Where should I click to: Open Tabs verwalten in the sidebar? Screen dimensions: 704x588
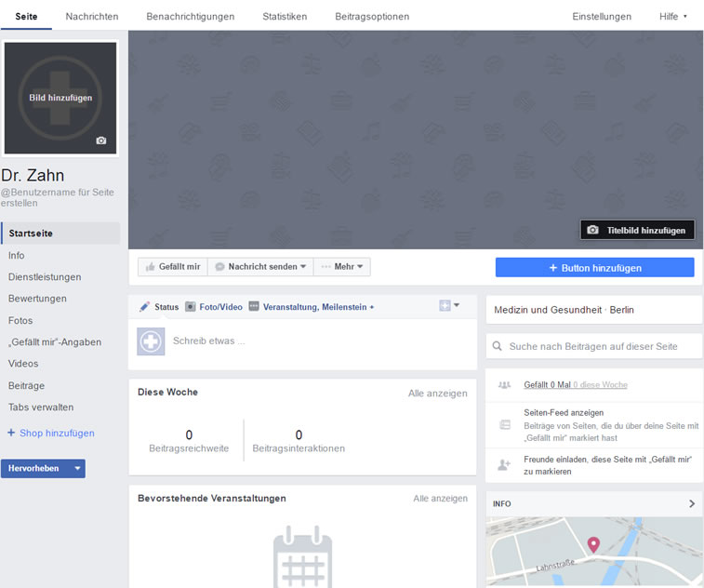(41, 407)
